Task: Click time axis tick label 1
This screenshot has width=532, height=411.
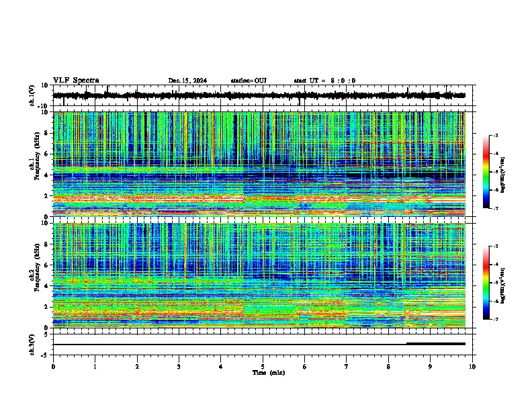Action: point(95,367)
